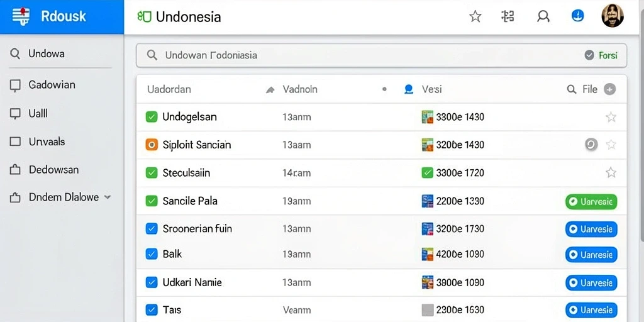This screenshot has height=322, width=644.
Task: Click the person search icon in header
Action: click(x=543, y=16)
